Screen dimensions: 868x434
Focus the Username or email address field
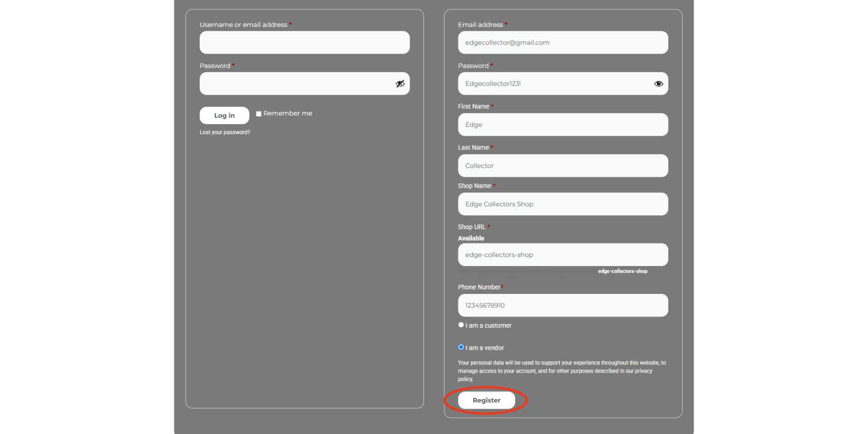pyautogui.click(x=304, y=43)
